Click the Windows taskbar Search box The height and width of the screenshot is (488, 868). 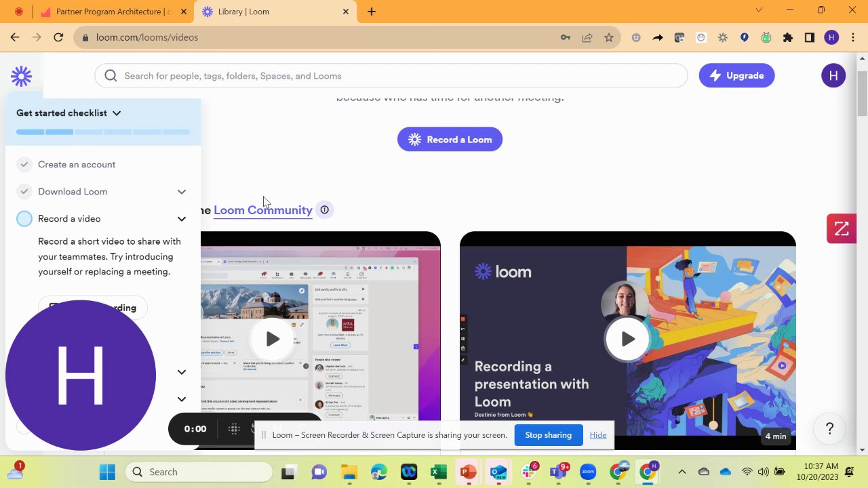click(x=199, y=472)
